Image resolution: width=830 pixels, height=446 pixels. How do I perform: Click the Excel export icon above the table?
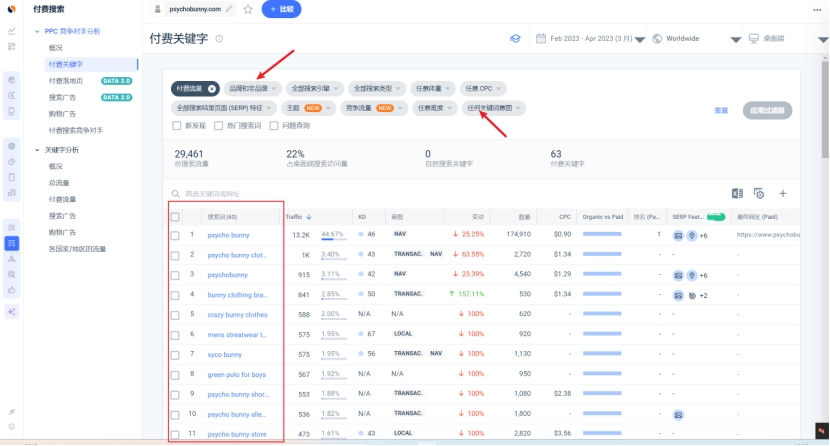(x=737, y=193)
